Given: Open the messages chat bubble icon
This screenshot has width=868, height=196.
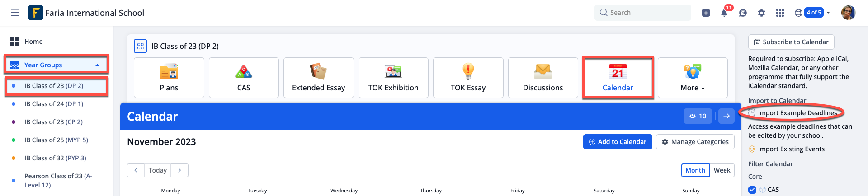Looking at the screenshot, I should tap(743, 13).
